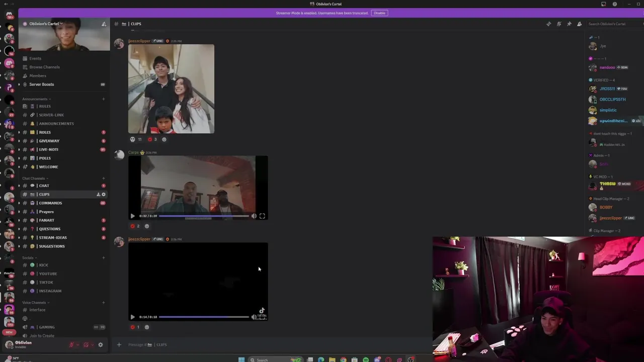Create invite icon on CLIPS channel row

(98, 194)
